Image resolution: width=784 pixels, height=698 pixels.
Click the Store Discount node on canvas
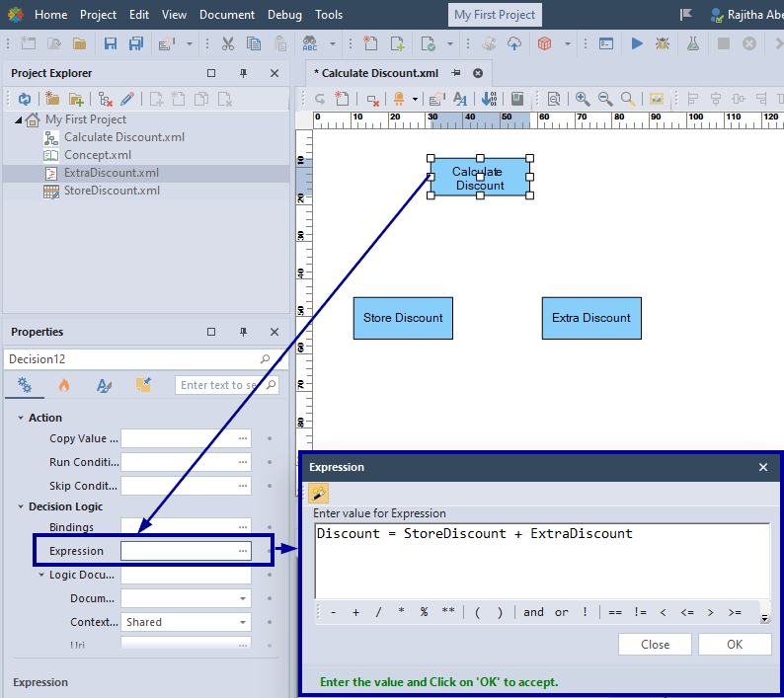pos(403,318)
